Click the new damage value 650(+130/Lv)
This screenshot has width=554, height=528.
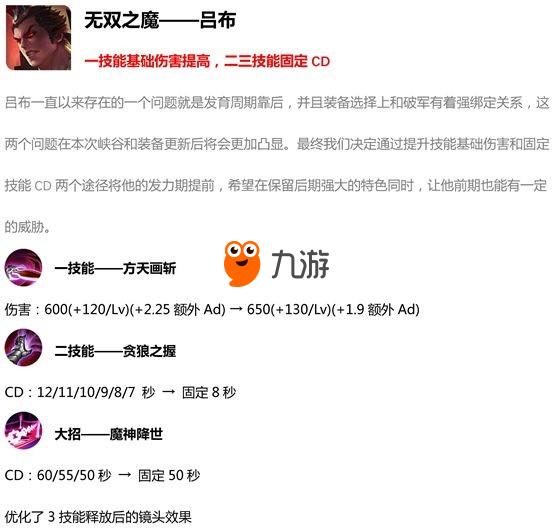point(289,310)
